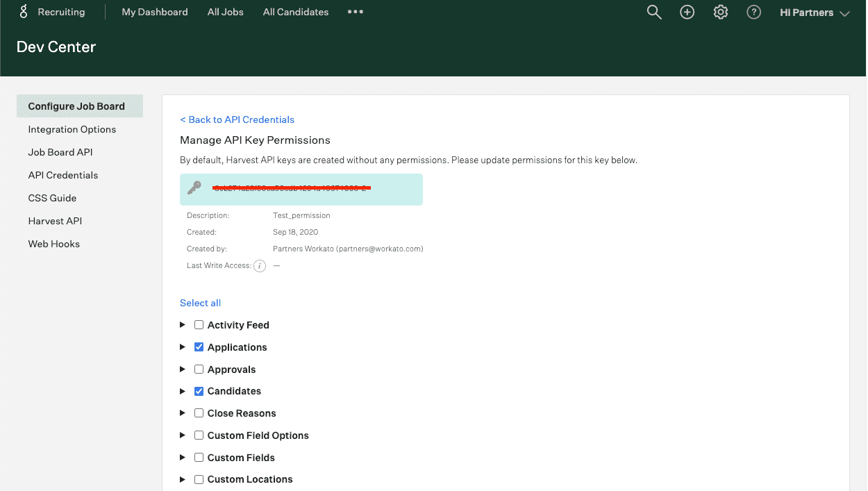Click the Last Write Access info icon
Screen dimensions: 868x491
point(260,265)
